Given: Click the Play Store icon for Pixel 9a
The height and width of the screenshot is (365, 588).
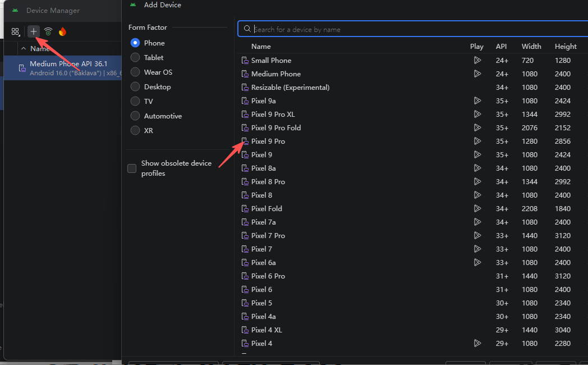Looking at the screenshot, I should point(477,101).
